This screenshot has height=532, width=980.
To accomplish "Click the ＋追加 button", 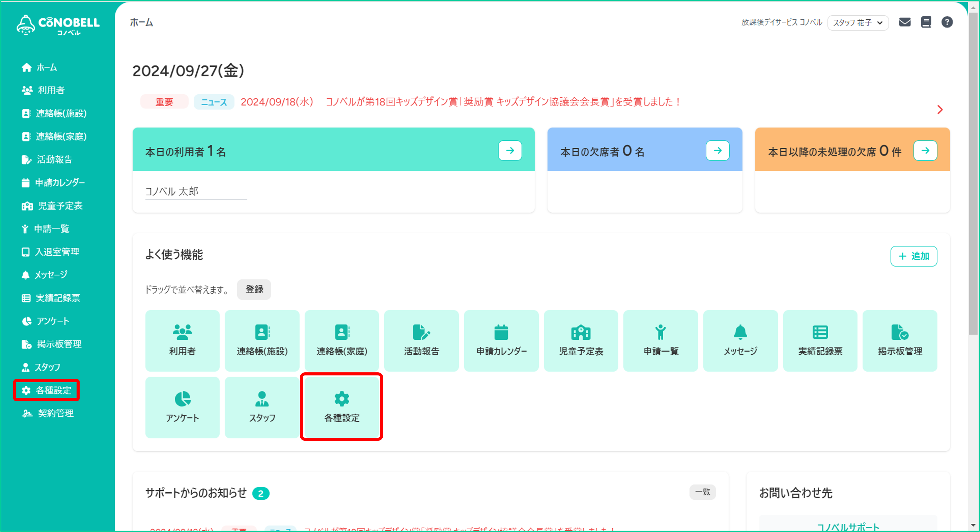I will point(913,256).
